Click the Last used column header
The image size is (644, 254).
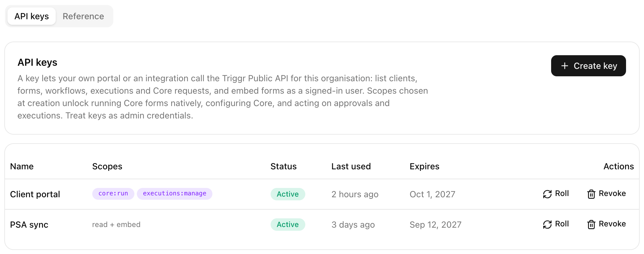pos(351,166)
